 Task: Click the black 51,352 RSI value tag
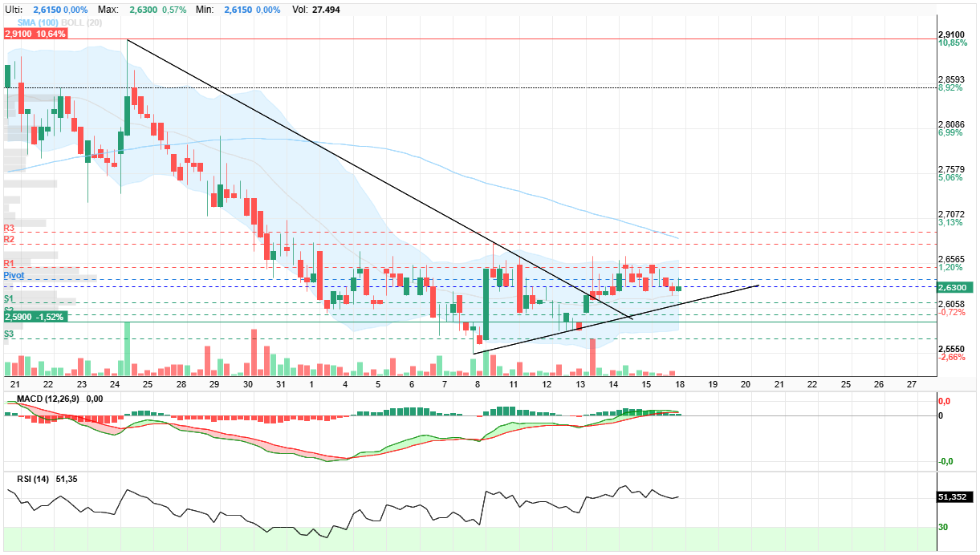(954, 497)
